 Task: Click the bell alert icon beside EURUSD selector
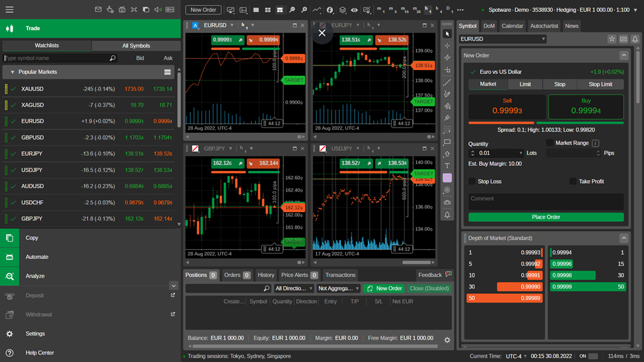click(x=635, y=39)
